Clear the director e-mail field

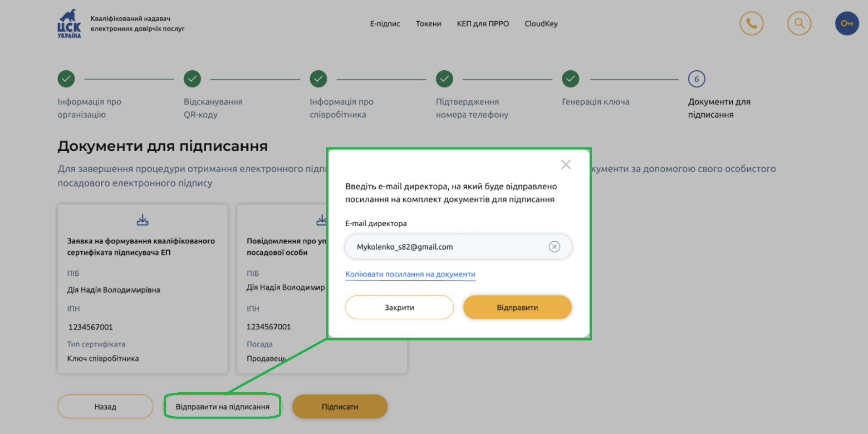click(x=554, y=247)
